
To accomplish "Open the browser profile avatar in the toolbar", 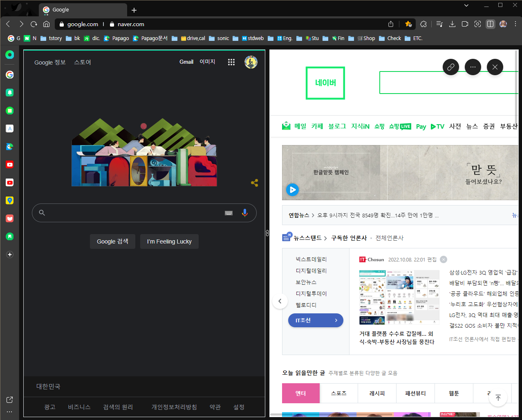I will point(503,24).
